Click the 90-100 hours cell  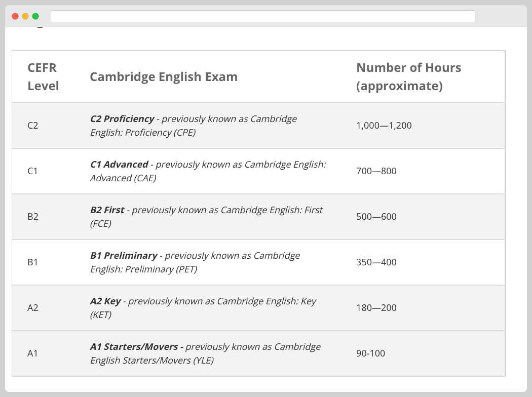pos(370,353)
